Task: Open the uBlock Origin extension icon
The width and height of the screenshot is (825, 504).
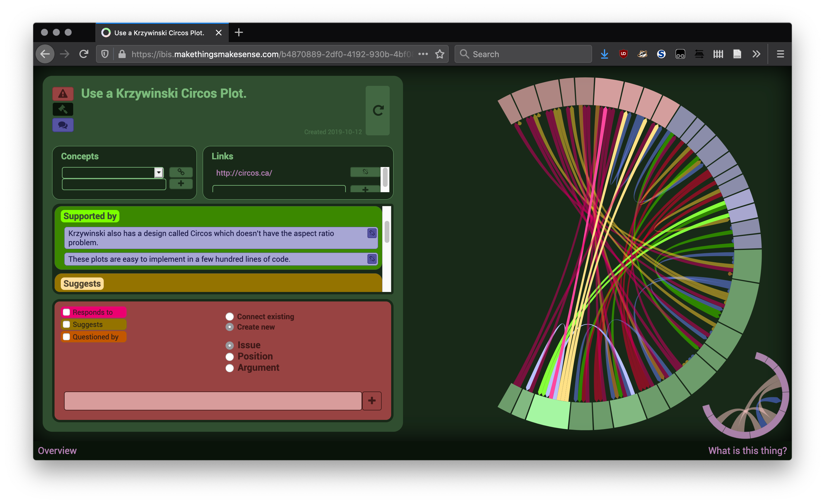Action: 623,54
